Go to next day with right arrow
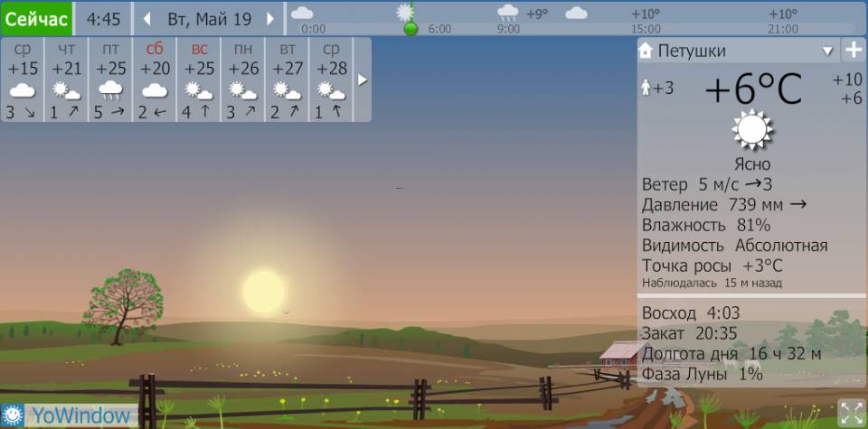Viewport: 868px width, 429px height. [269, 19]
